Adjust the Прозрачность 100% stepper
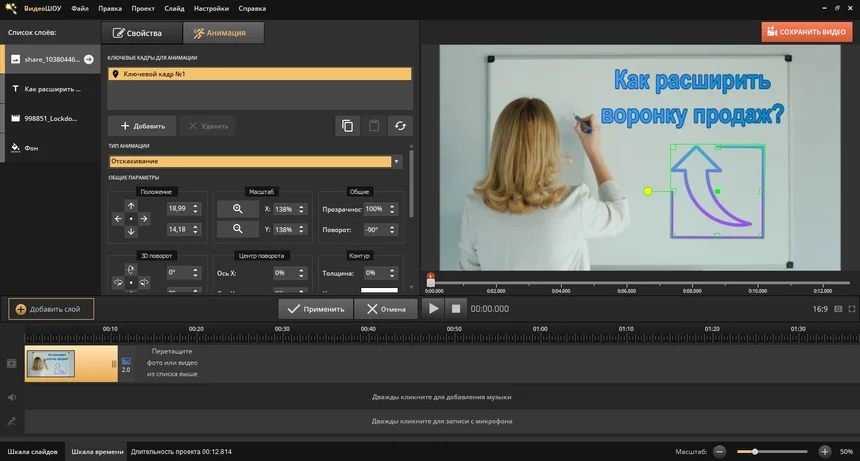 pyautogui.click(x=392, y=209)
